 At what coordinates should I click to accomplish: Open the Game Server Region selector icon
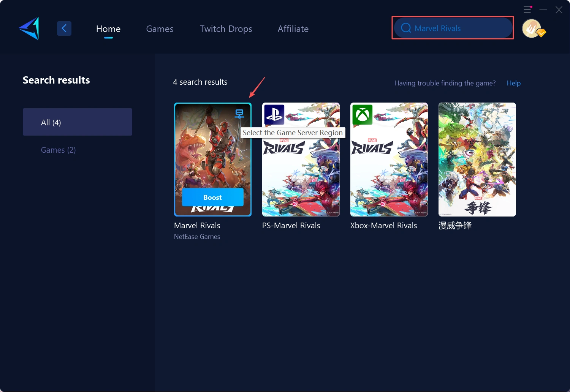click(239, 114)
